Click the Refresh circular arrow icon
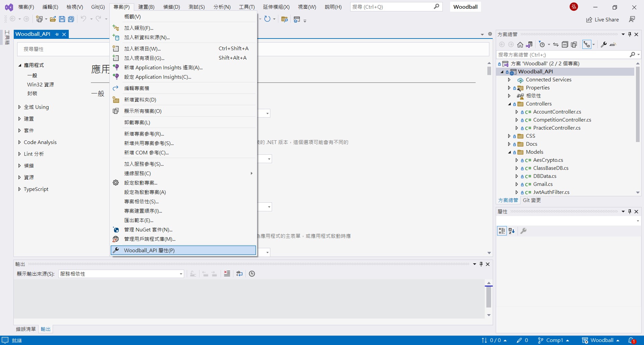The image size is (644, 345). (x=267, y=19)
